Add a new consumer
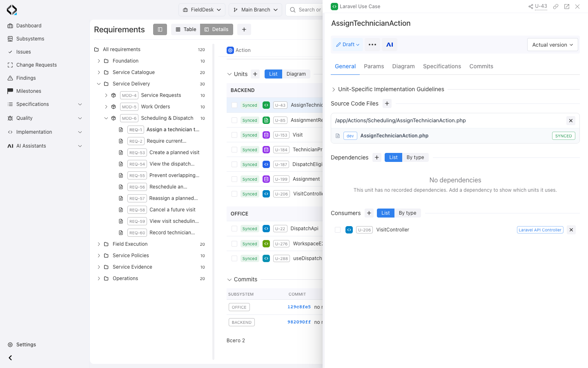588x368 pixels. pyautogui.click(x=369, y=213)
